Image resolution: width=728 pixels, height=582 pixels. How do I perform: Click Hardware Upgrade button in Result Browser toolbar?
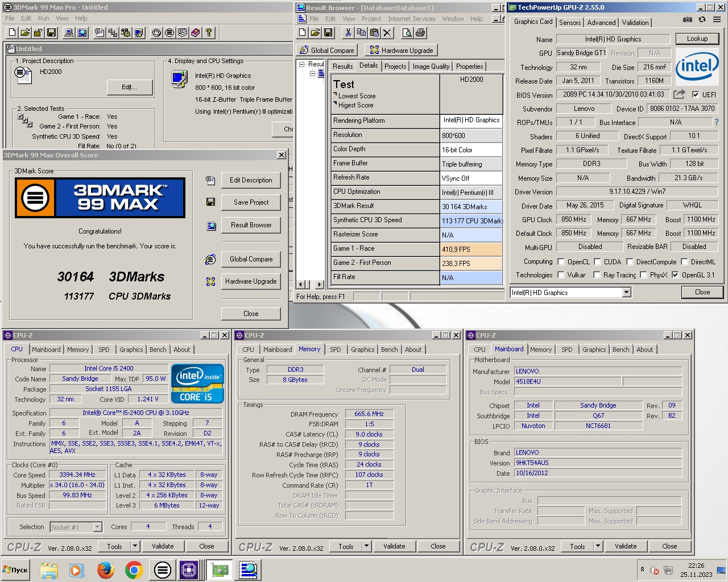[x=402, y=50]
